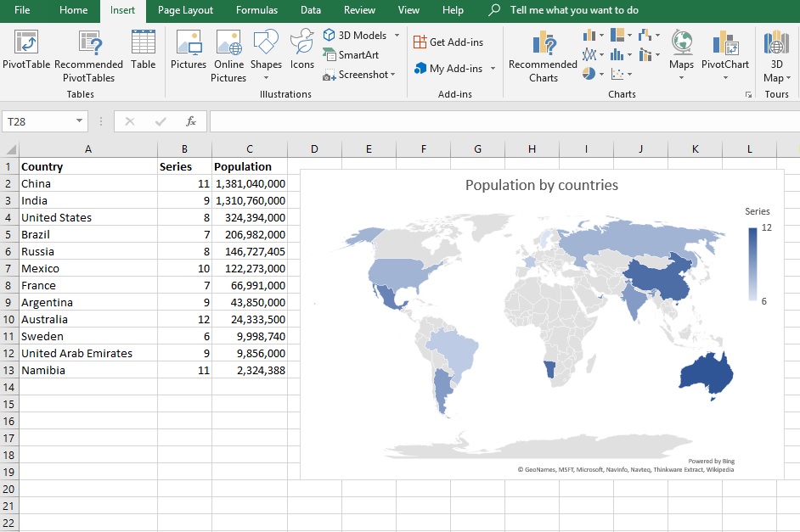Screen dimensions: 800x532
Task: Open the Screenshot dropdown
Action: coord(393,75)
